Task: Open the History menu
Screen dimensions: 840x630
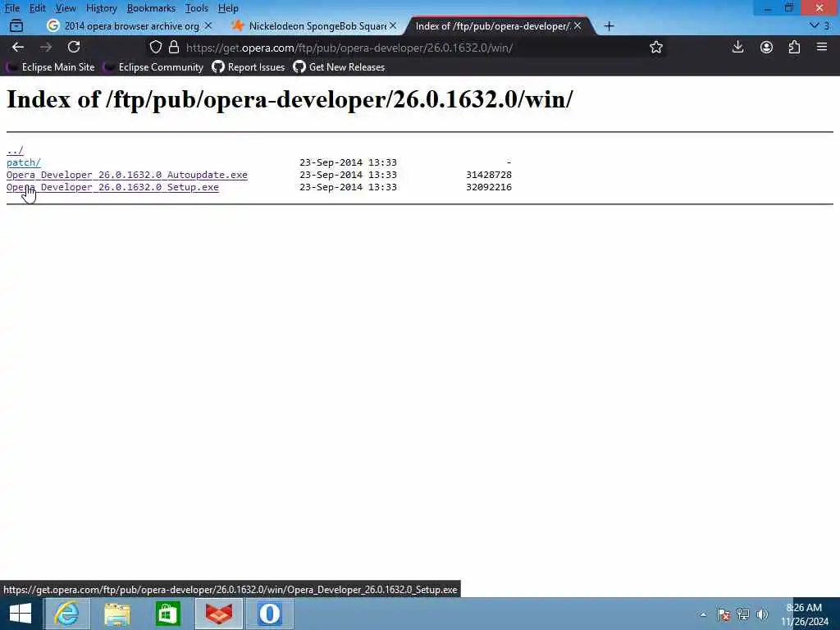Action: pos(101,8)
